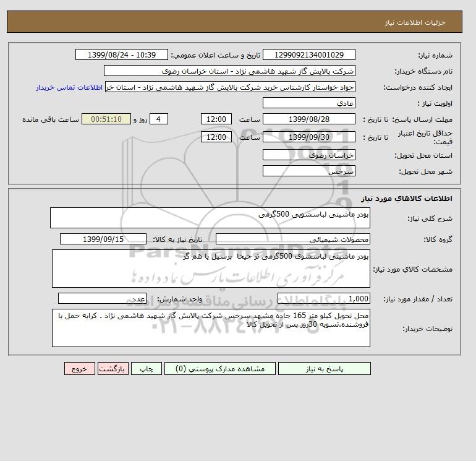Click the announcement date 1399/08/24 field
Image resolution: width=476 pixels, height=461 pixels.
(x=121, y=54)
